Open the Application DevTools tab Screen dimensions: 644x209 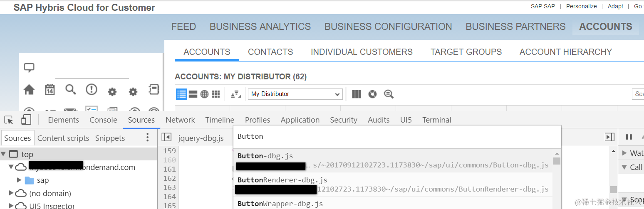coord(300,120)
